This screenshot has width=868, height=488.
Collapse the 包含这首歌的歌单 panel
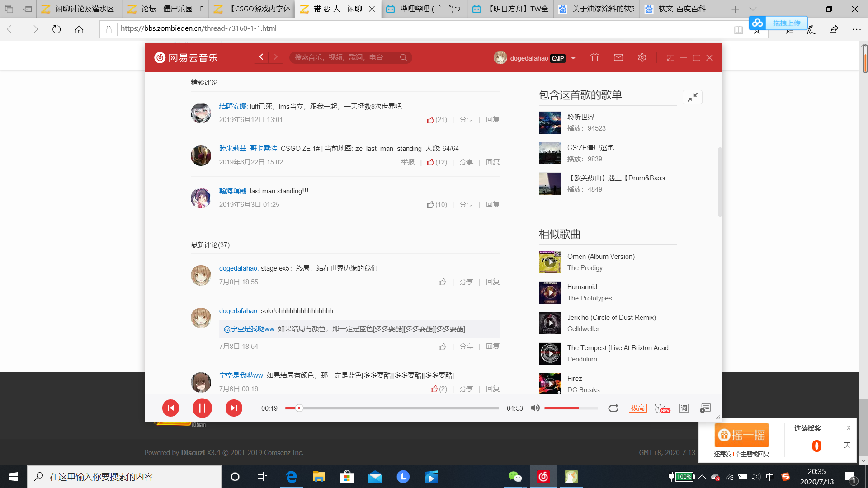pos(692,97)
